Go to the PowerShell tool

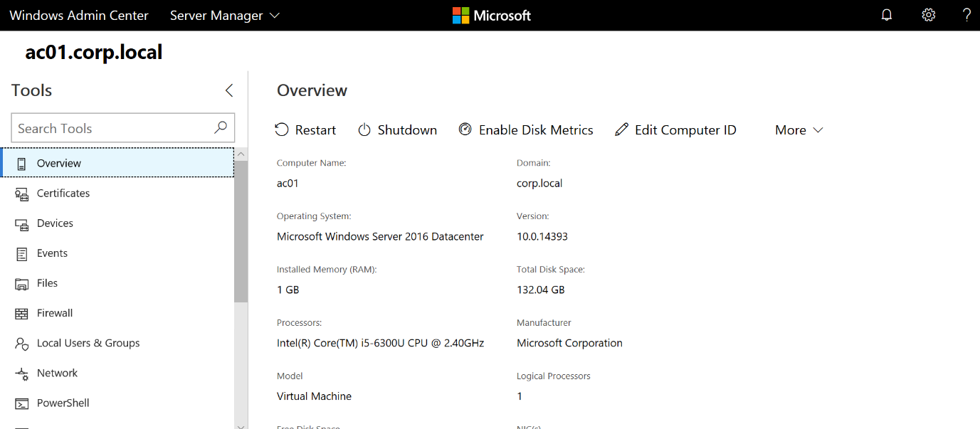63,403
